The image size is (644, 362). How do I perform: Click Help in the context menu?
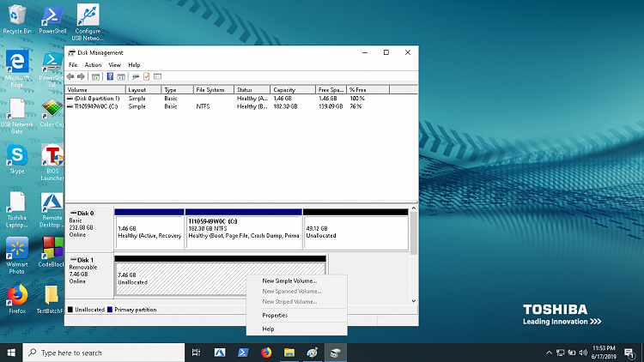click(x=268, y=329)
